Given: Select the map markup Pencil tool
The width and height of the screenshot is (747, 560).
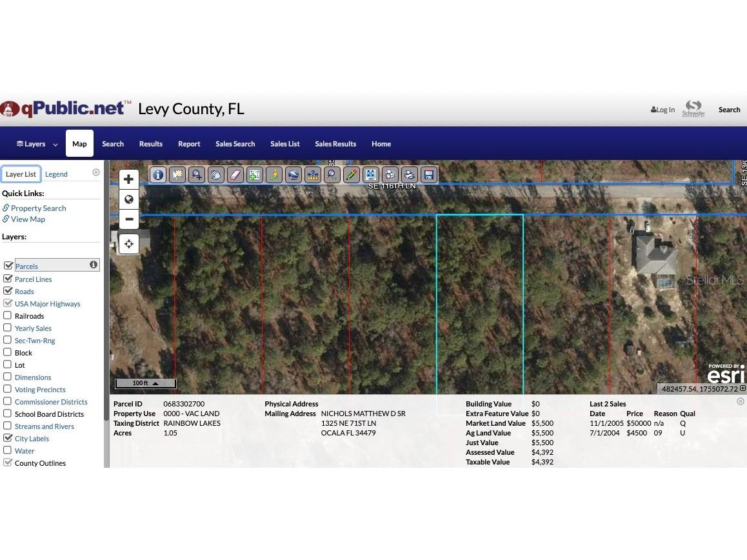Looking at the screenshot, I should (x=352, y=174).
